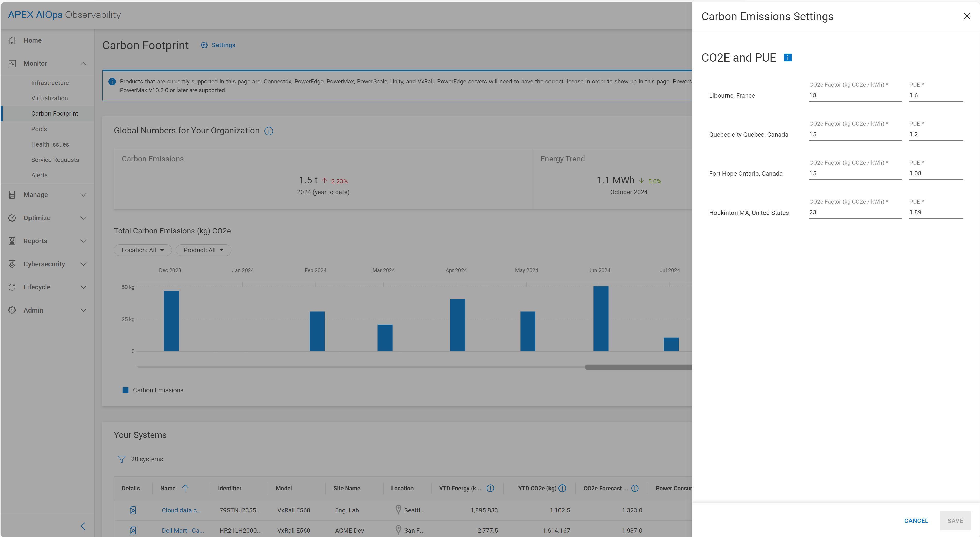980x537 pixels.
Task: Click the Carbon Emissions legend swatch
Action: point(125,390)
